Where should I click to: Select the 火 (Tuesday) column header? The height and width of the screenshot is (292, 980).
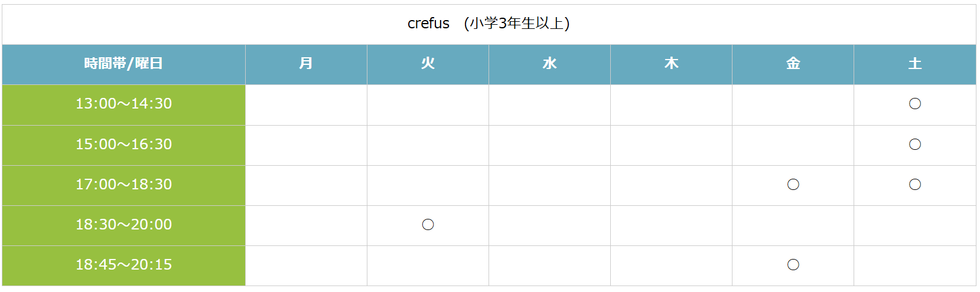pyautogui.click(x=428, y=64)
